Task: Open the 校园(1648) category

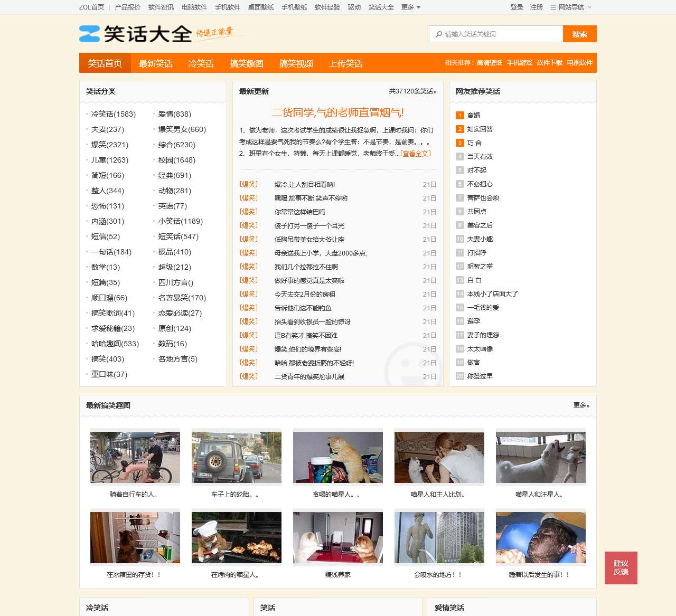Action: (x=177, y=160)
